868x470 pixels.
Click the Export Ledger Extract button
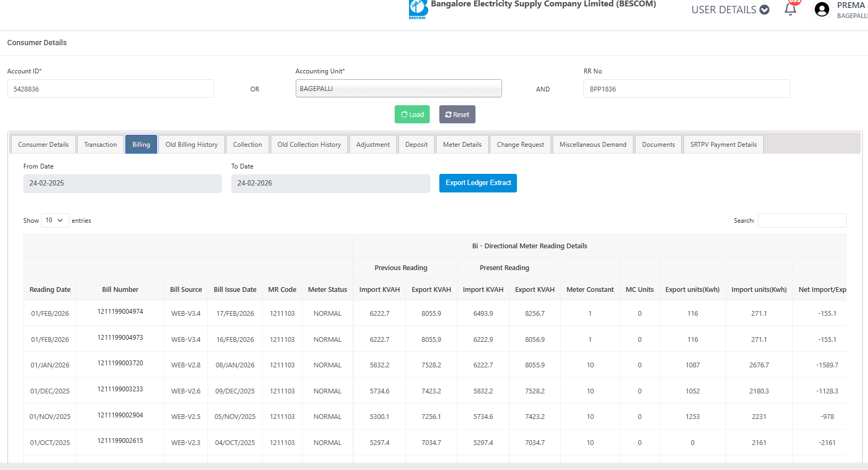(x=478, y=183)
